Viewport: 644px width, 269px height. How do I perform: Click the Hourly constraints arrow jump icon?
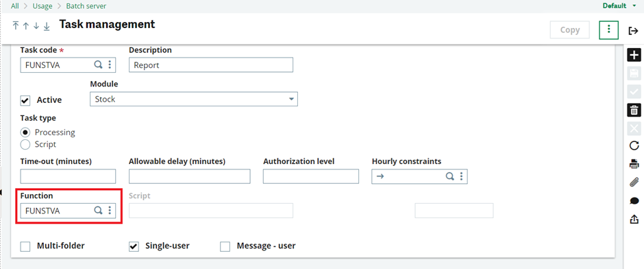pos(380,176)
